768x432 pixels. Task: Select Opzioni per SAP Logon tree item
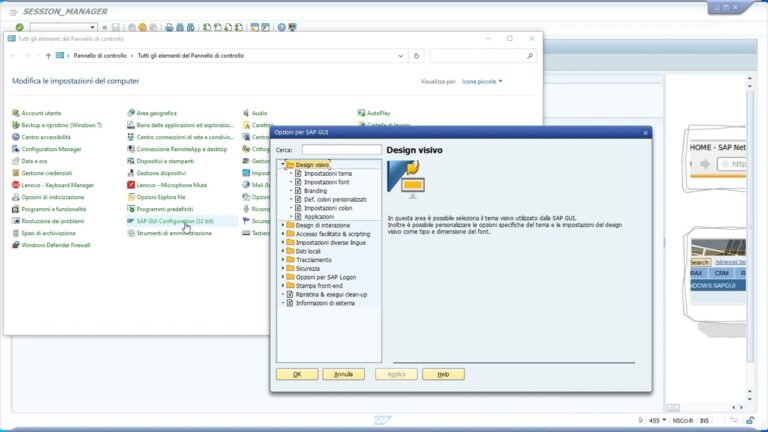pos(326,277)
